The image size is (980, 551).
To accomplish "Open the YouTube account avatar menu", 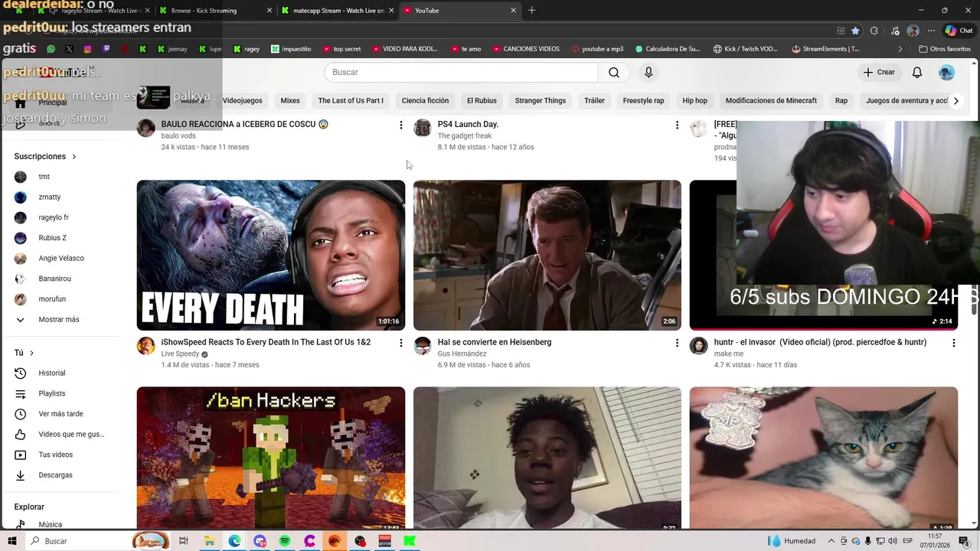I will [946, 72].
